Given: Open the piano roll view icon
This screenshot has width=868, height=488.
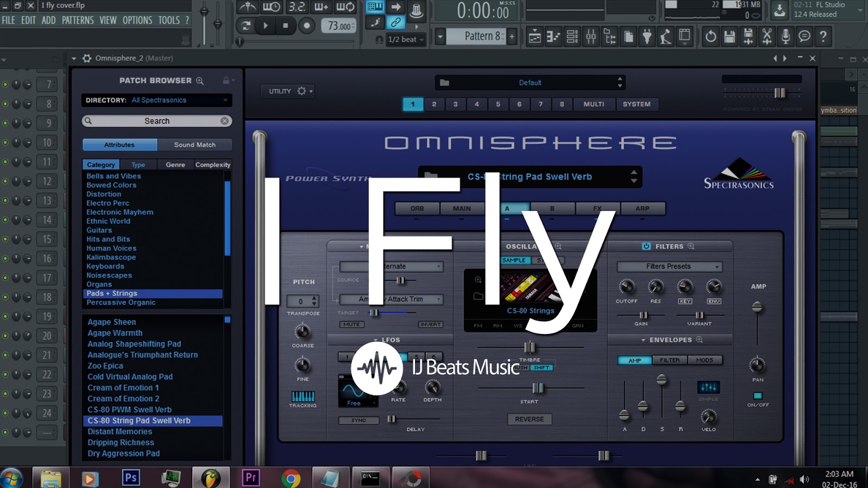Looking at the screenshot, I should (553, 36).
